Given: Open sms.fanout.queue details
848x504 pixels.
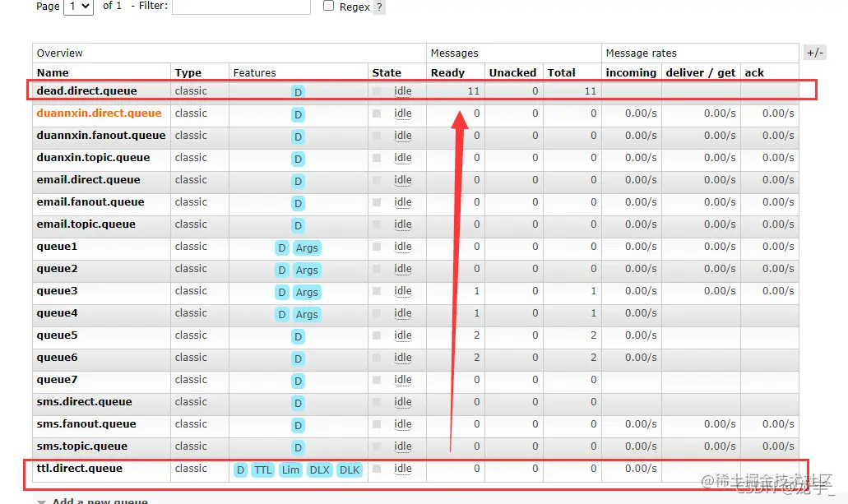Looking at the screenshot, I should click(86, 423).
